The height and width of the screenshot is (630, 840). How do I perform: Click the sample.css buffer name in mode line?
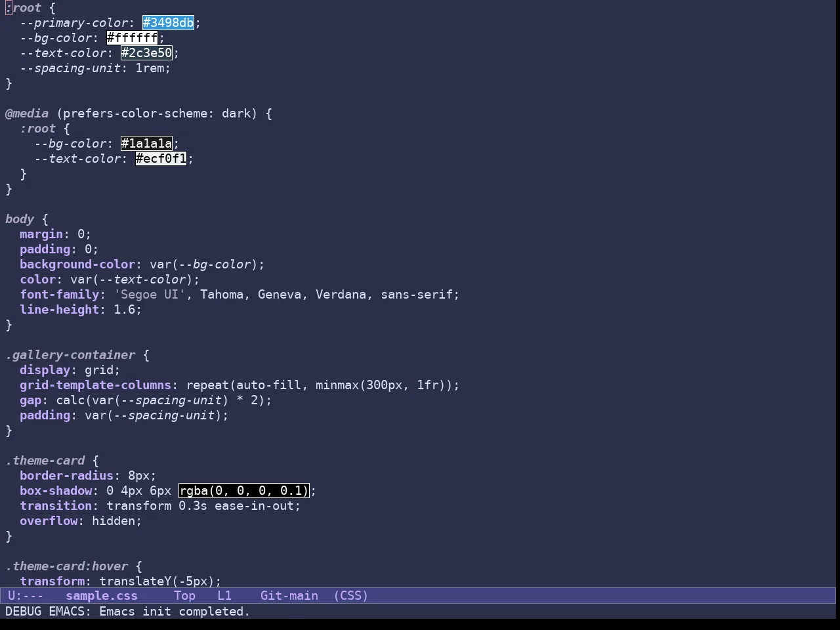(102, 596)
